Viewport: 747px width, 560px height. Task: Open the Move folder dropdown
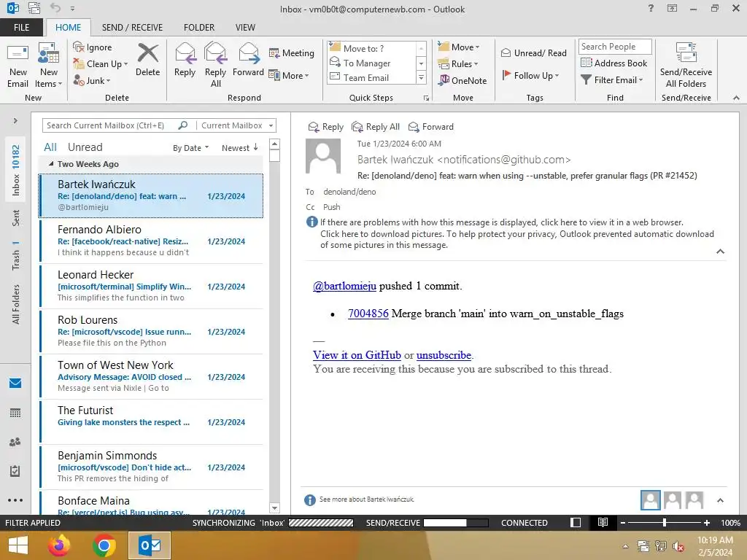point(459,47)
